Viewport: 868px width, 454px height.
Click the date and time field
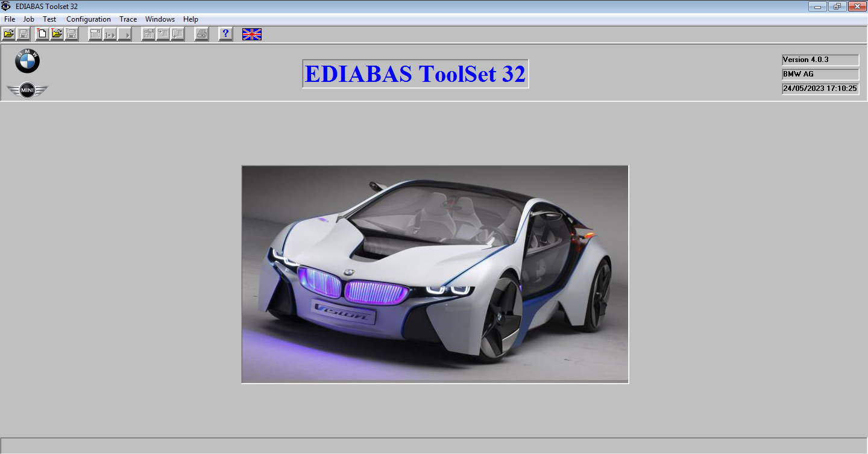820,89
